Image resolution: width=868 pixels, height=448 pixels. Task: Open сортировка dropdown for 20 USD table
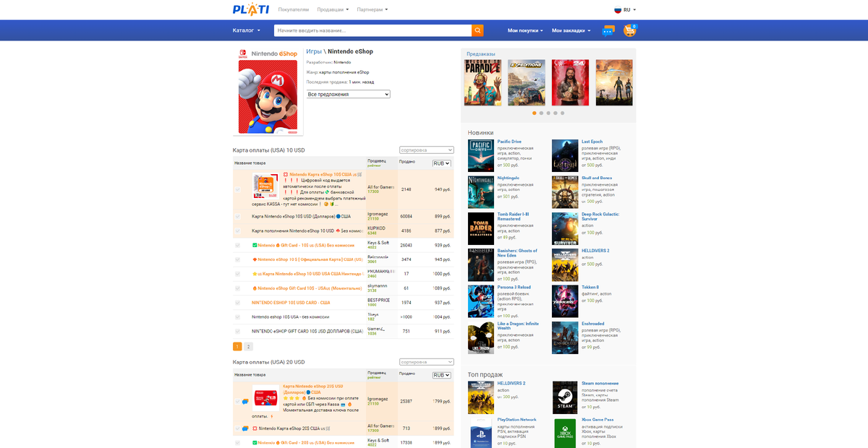pos(427,362)
